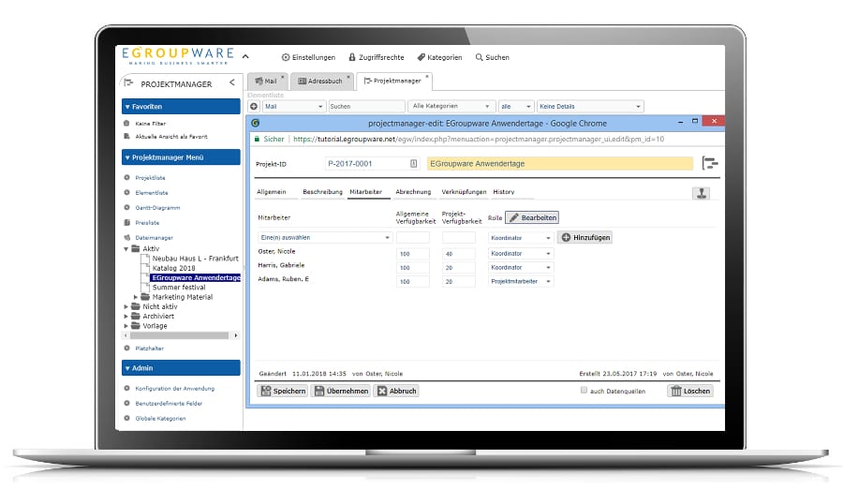Open role dropdown for Adams, Ruben. E

click(x=521, y=281)
